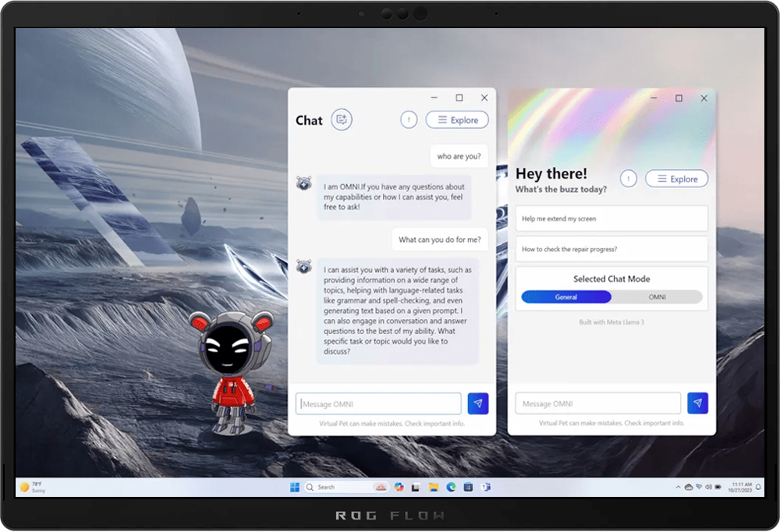Open Task View from the taskbar
The height and width of the screenshot is (532, 780).
click(416, 488)
